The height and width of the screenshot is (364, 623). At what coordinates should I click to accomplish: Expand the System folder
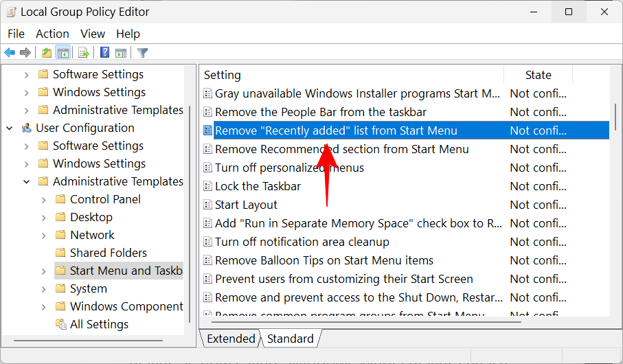pos(44,289)
